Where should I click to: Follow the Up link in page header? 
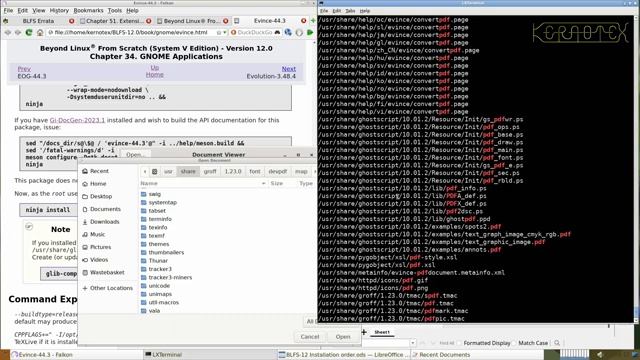155,67
